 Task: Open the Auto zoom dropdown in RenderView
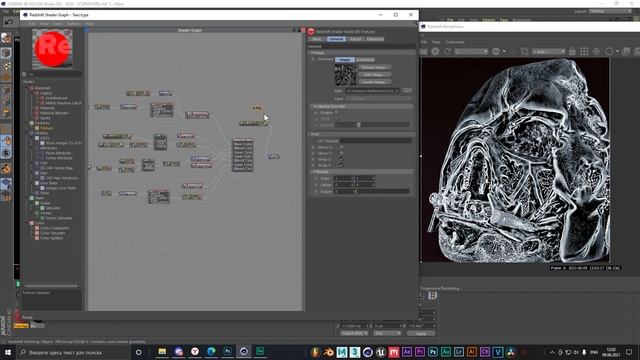pyautogui.click(x=548, y=51)
